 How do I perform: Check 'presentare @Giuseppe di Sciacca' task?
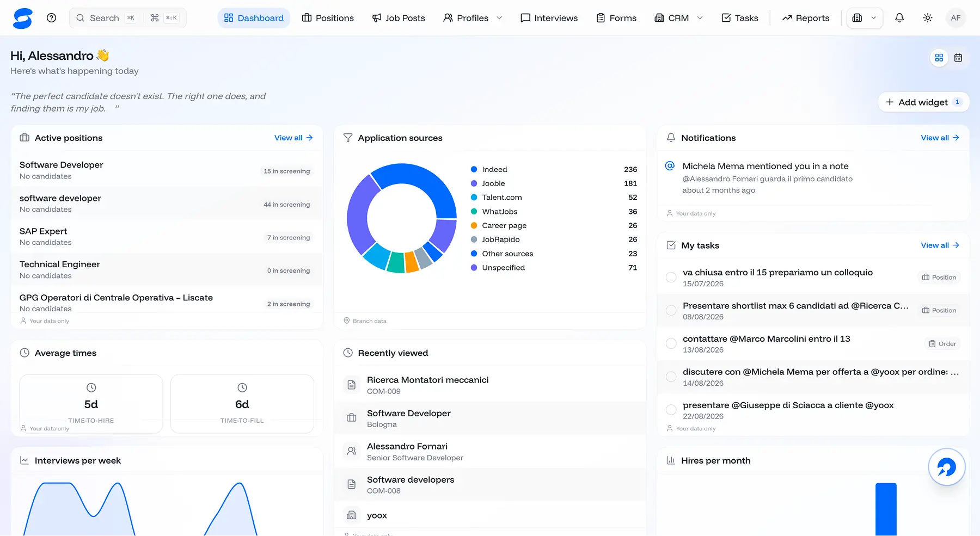point(671,410)
